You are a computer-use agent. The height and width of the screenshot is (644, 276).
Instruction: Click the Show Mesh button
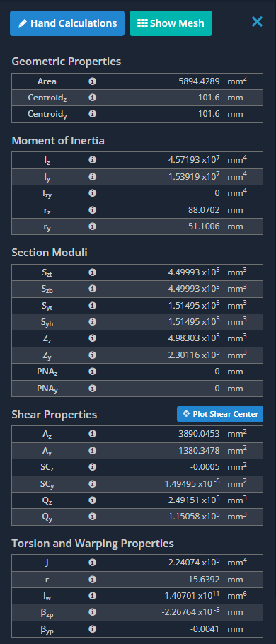coord(171,23)
